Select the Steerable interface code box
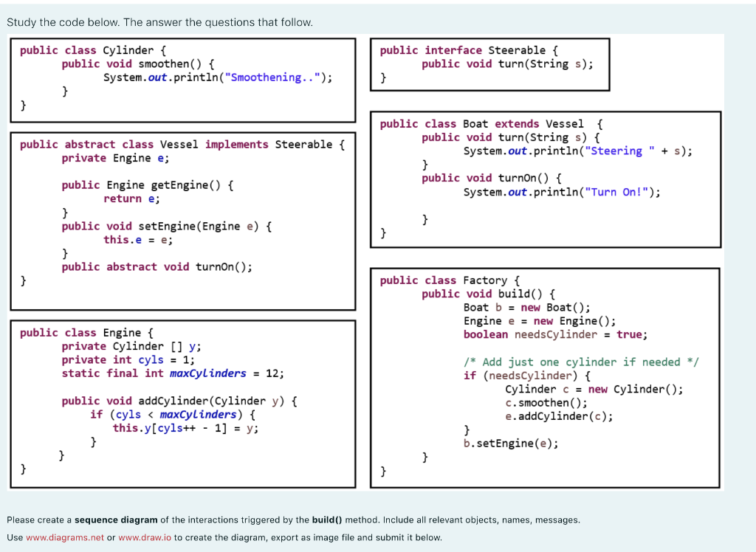Screen dimensions: 756x552 (x=489, y=64)
